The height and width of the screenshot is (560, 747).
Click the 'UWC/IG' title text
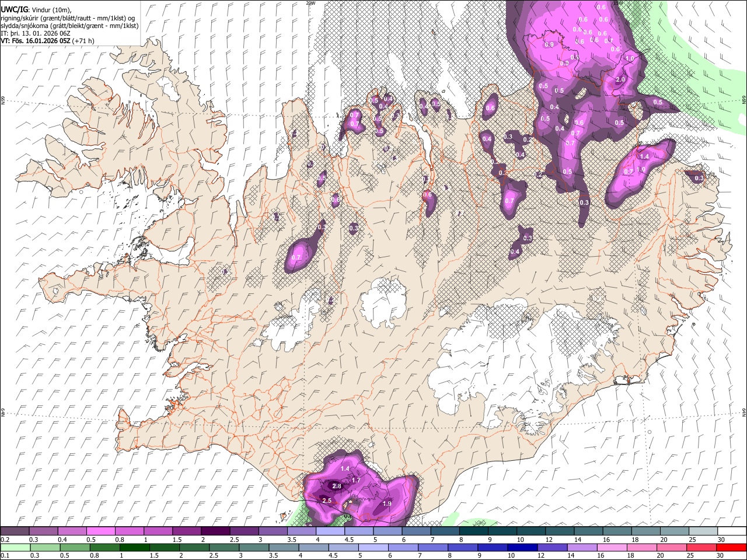coord(13,9)
